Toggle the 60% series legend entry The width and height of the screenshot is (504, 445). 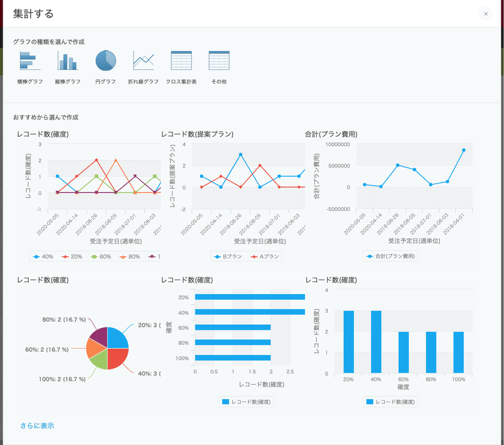[101, 257]
